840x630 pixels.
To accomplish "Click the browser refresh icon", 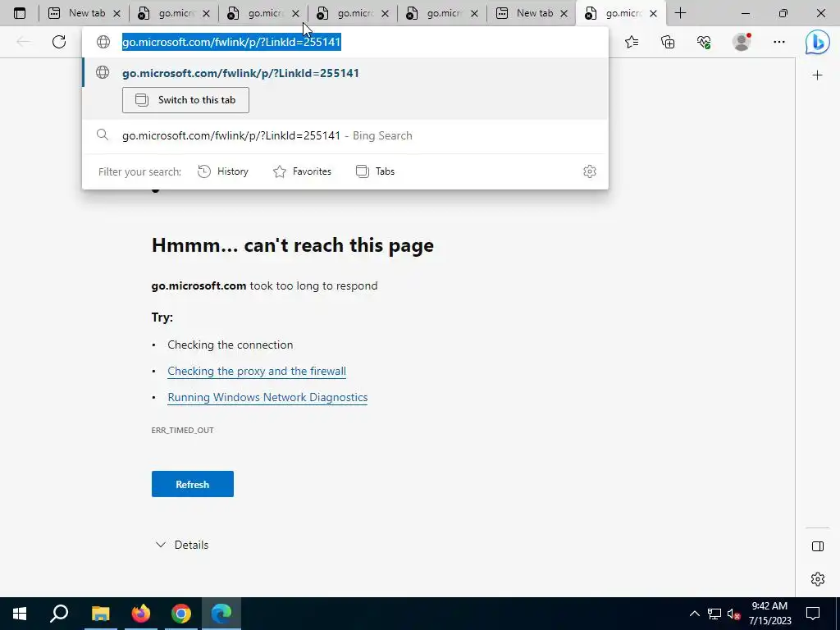I will (x=59, y=42).
